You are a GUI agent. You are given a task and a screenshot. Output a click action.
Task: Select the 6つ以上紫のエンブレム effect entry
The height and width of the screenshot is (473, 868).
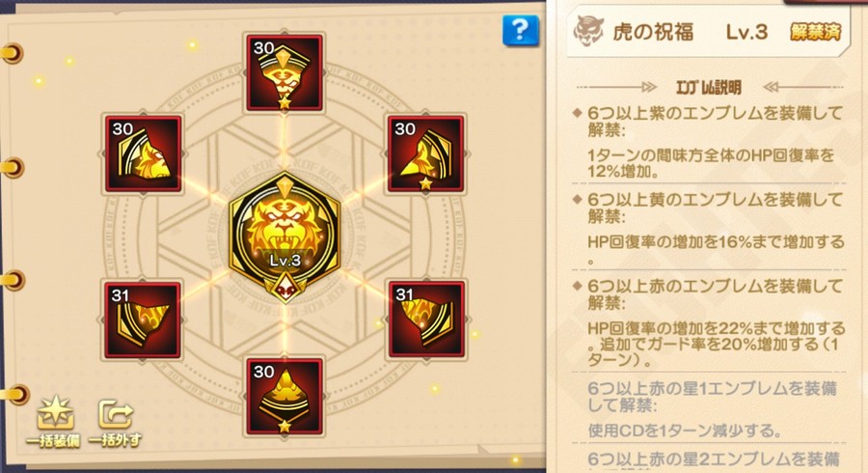click(709, 142)
